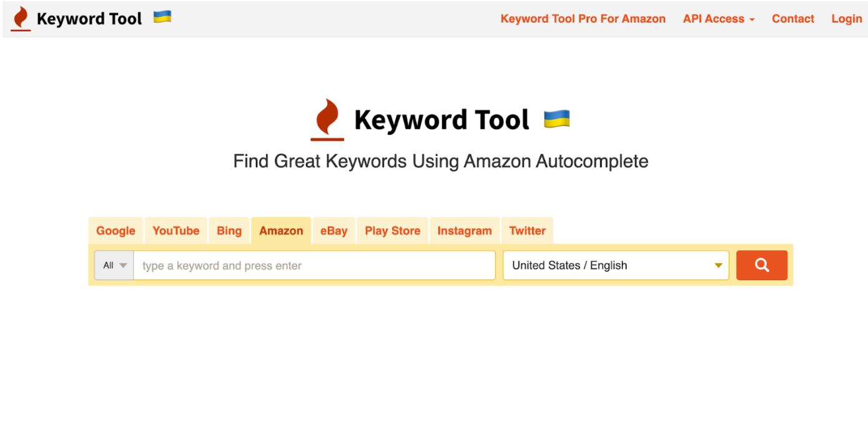
Task: Switch to the Play Store tab
Action: point(393,230)
